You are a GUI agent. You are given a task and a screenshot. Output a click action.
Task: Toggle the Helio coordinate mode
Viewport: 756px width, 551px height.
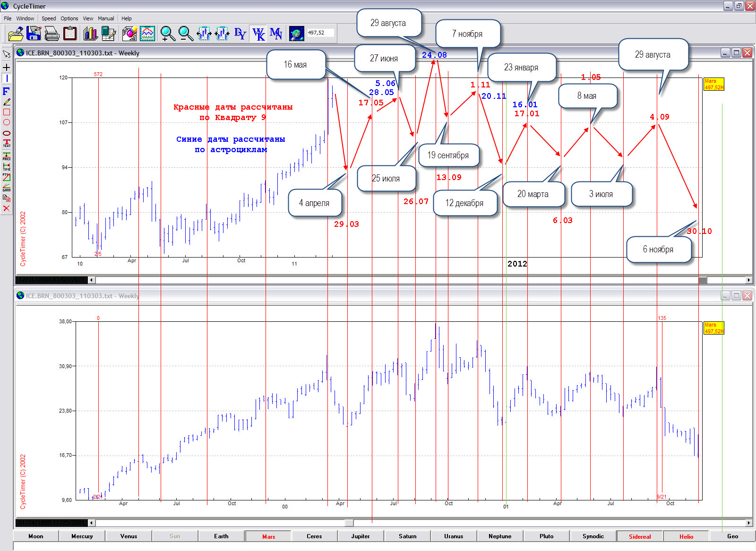pyautogui.click(x=686, y=536)
